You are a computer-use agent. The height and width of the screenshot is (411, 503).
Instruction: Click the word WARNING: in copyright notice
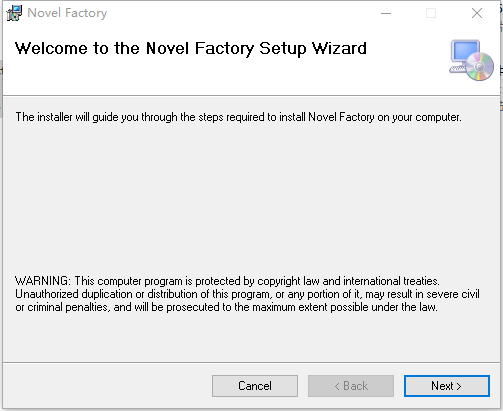(x=43, y=281)
